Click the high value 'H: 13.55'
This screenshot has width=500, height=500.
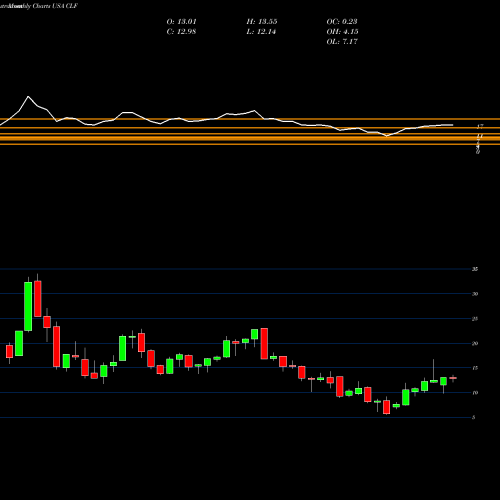pyautogui.click(x=262, y=22)
